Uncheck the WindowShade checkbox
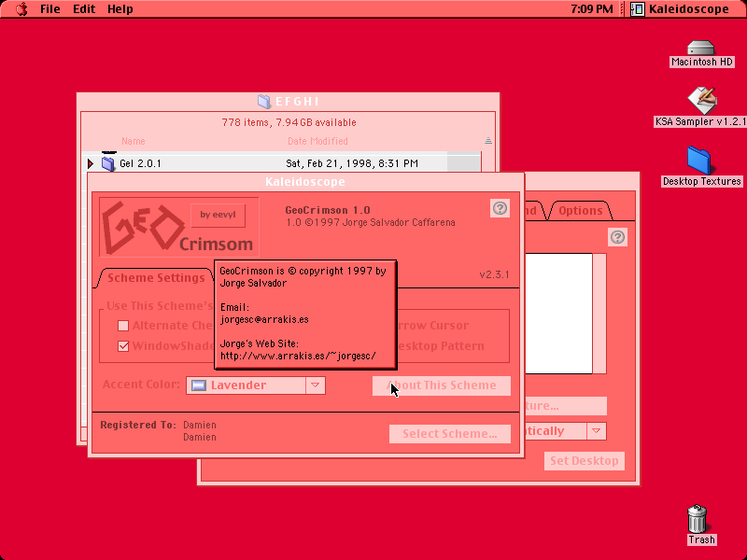This screenshot has height=560, width=747. coord(123,346)
